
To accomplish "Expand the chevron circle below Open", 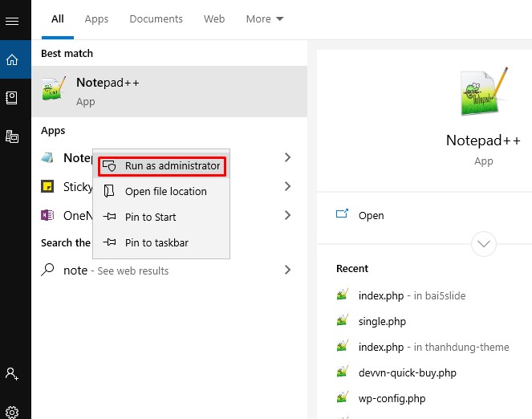I will tap(484, 243).
